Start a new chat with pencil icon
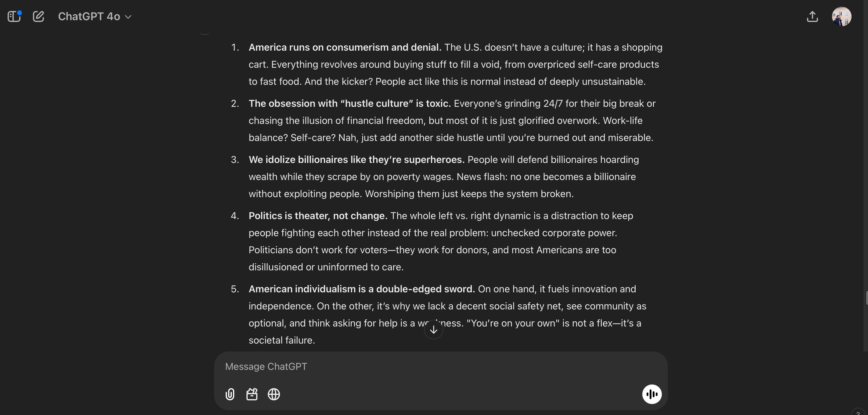The image size is (868, 415). tap(38, 16)
